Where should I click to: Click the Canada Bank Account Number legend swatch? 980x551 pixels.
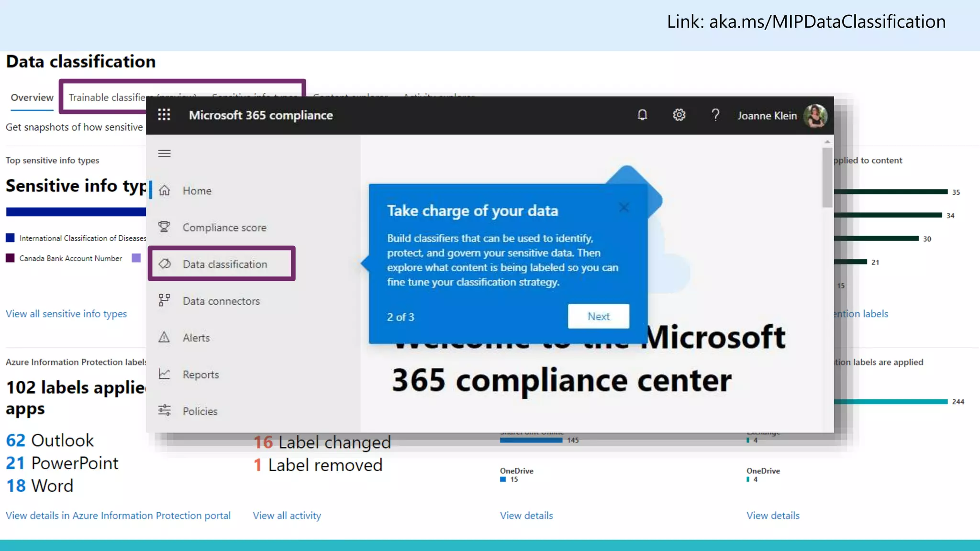(x=10, y=258)
